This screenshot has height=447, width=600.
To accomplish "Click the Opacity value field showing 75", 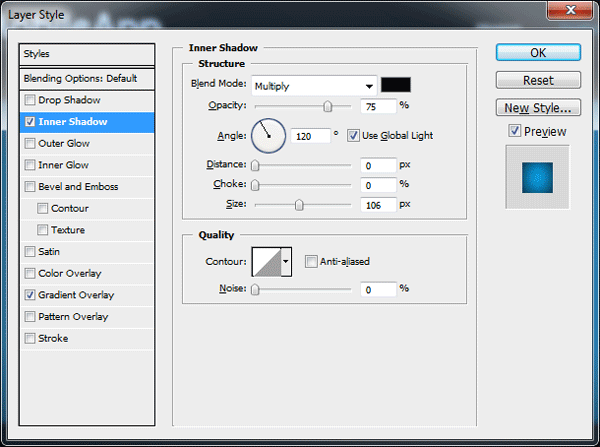I will 378,106.
